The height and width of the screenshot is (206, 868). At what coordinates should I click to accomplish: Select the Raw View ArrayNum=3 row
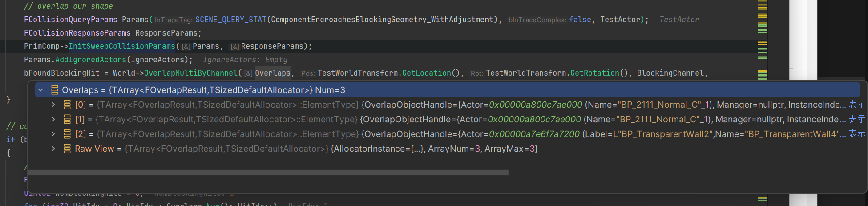click(x=448, y=149)
